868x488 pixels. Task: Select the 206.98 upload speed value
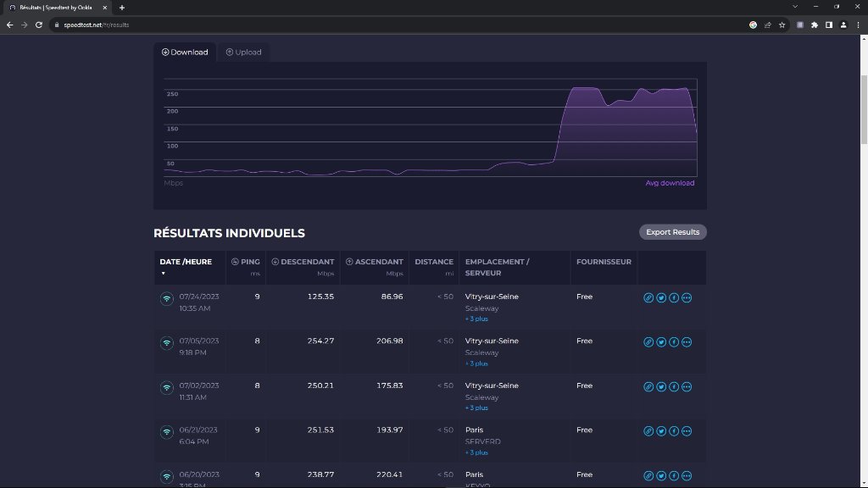(x=390, y=341)
